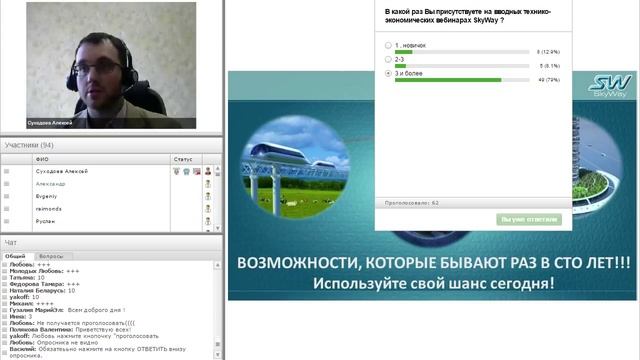
Task: Click the '49 (79%)' poll result value
Action: click(549, 80)
